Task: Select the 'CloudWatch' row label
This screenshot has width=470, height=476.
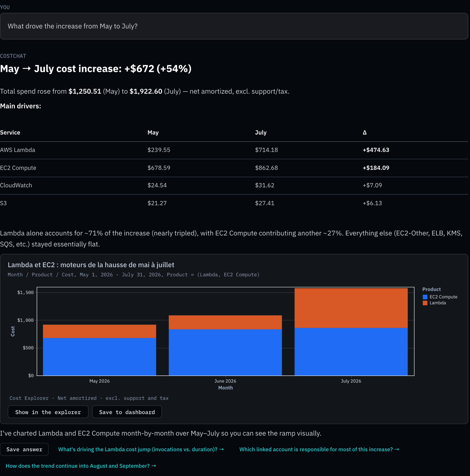Action: pyautogui.click(x=16, y=185)
